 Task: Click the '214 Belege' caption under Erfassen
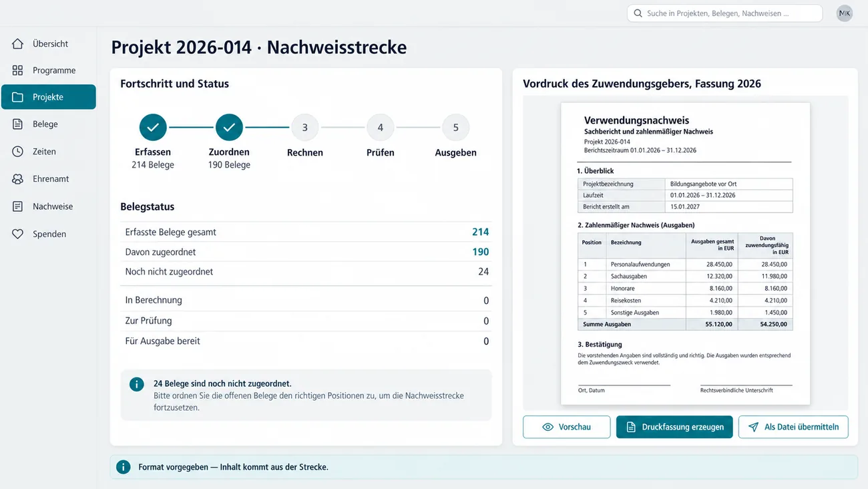pos(153,165)
